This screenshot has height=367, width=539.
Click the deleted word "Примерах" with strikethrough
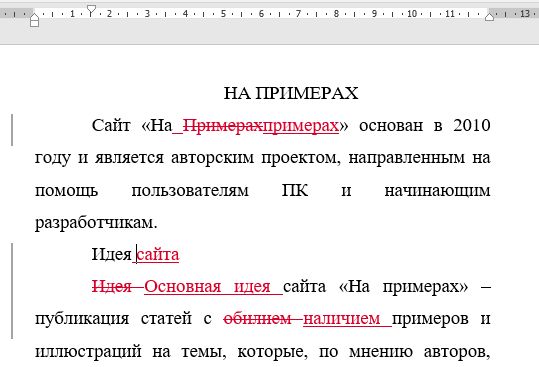[222, 126]
